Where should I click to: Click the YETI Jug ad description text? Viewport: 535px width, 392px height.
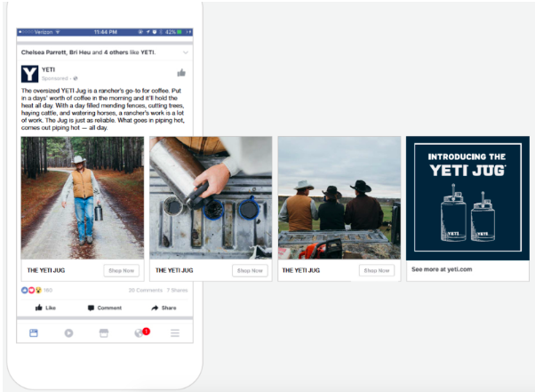click(x=103, y=109)
